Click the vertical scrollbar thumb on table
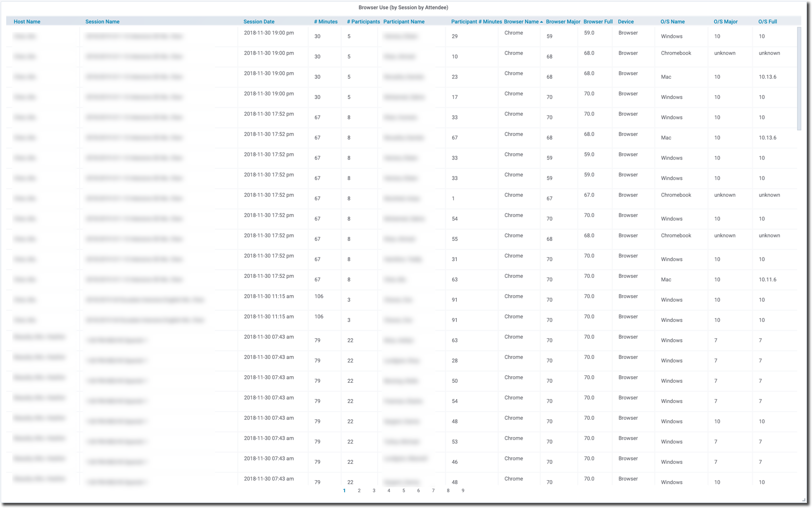The image size is (812, 508). 799,79
